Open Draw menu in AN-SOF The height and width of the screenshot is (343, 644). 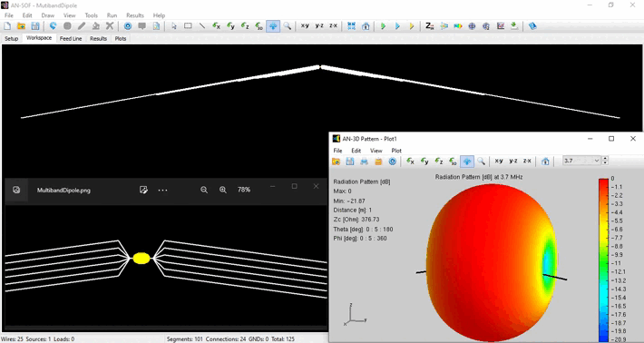48,15
